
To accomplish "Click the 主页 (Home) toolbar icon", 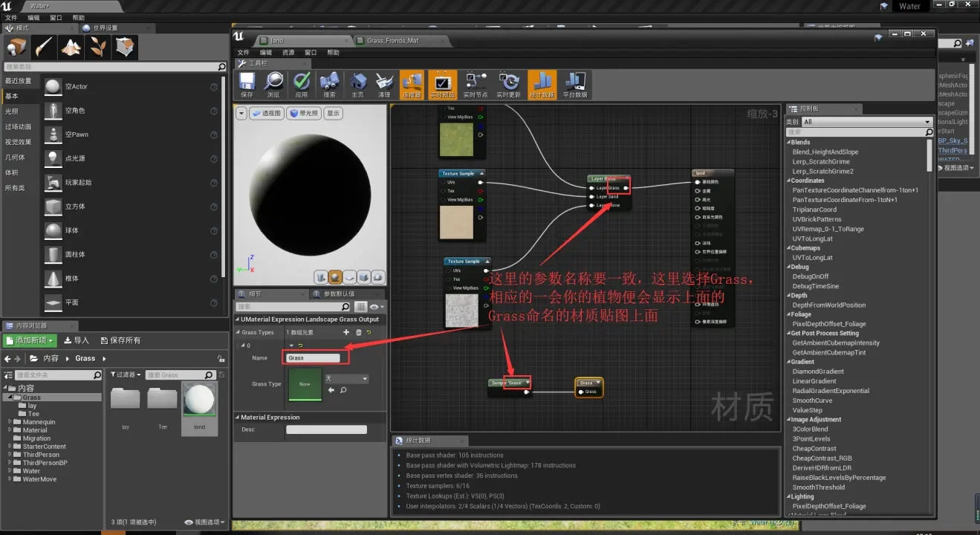I will pyautogui.click(x=357, y=85).
